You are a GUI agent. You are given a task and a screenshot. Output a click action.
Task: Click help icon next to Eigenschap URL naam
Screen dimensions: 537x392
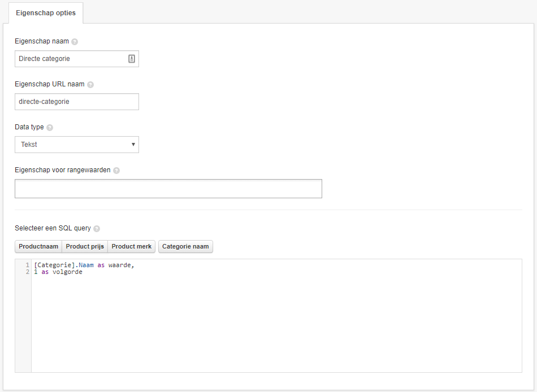point(90,85)
